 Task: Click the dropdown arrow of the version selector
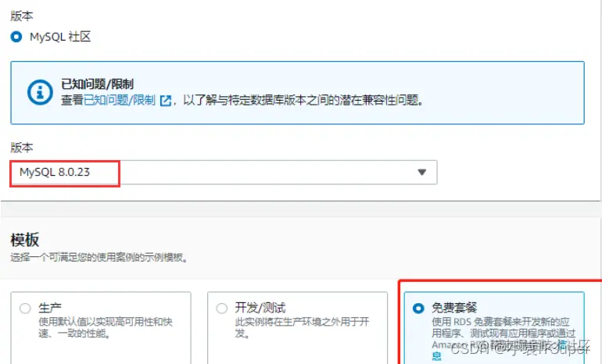click(422, 172)
